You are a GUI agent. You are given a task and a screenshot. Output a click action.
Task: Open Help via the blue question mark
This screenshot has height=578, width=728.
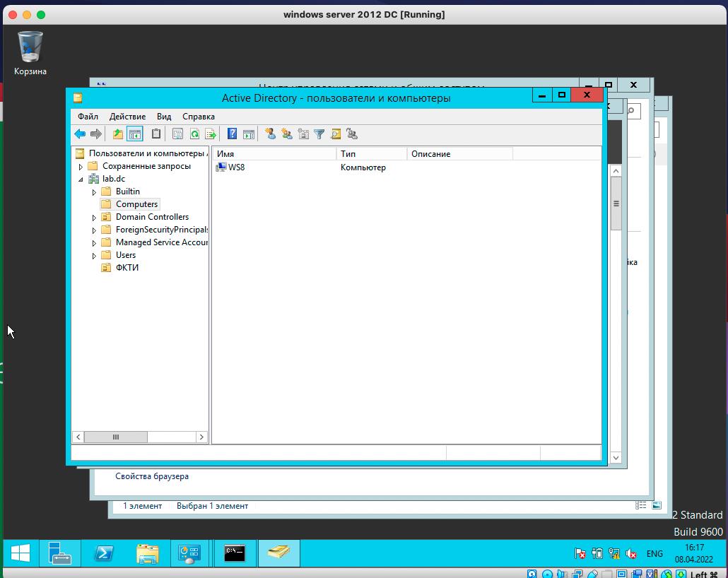click(x=232, y=134)
